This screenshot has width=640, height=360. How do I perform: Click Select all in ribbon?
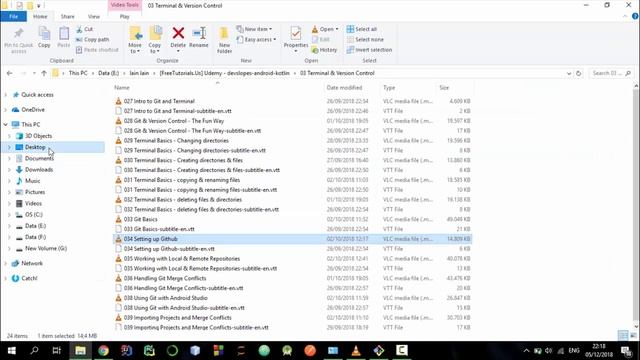point(362,29)
